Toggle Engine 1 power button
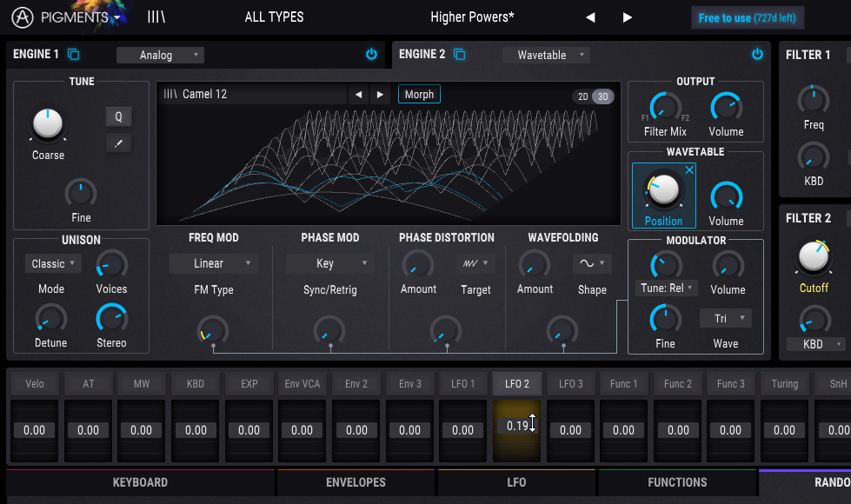The height and width of the screenshot is (504, 851). pyautogui.click(x=371, y=54)
